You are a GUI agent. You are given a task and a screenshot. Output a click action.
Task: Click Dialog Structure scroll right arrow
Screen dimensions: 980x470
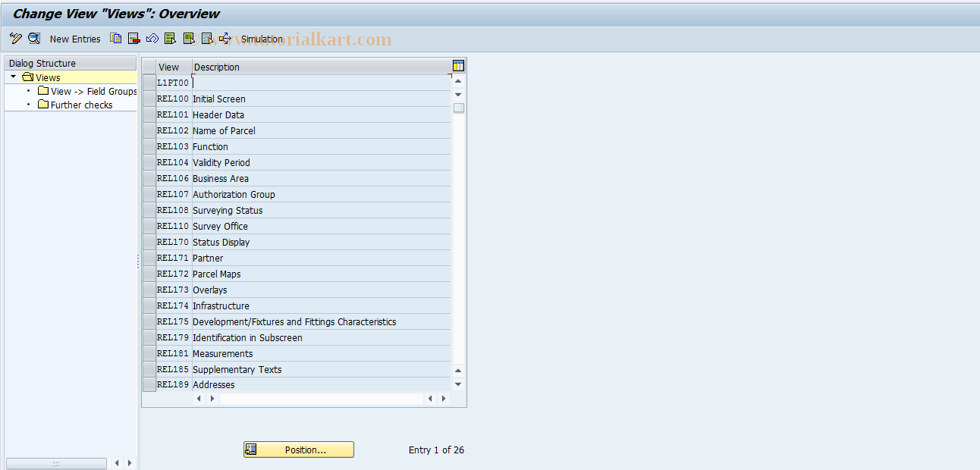click(129, 462)
